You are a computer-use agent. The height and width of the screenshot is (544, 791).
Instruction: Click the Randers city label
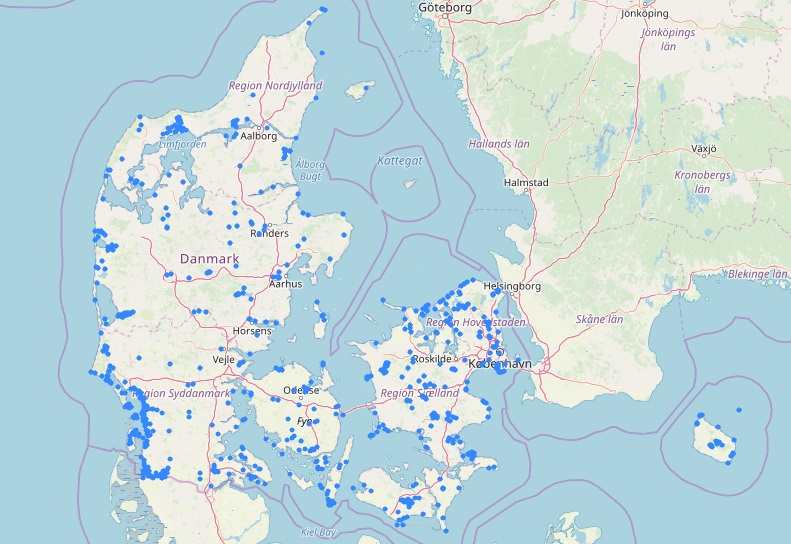coord(269,234)
